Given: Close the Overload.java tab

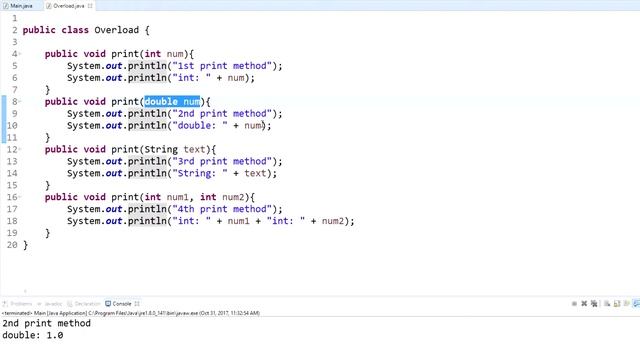Looking at the screenshot, I should 90,6.
